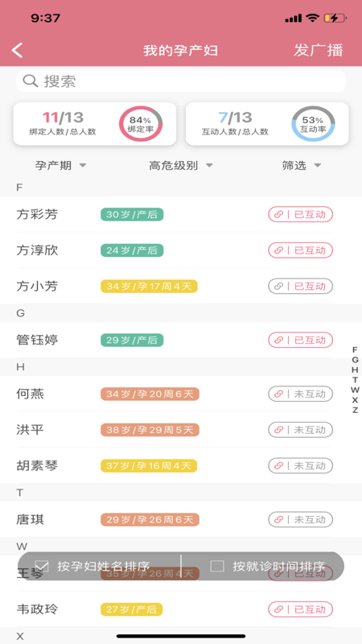
Task: Tap the 84% 绑定率 progress ring
Action: click(x=141, y=124)
